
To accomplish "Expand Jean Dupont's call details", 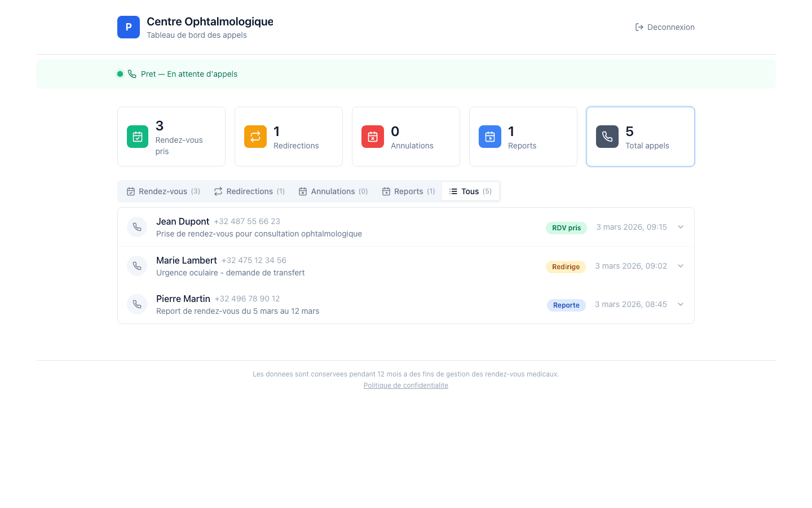I will coord(680,227).
